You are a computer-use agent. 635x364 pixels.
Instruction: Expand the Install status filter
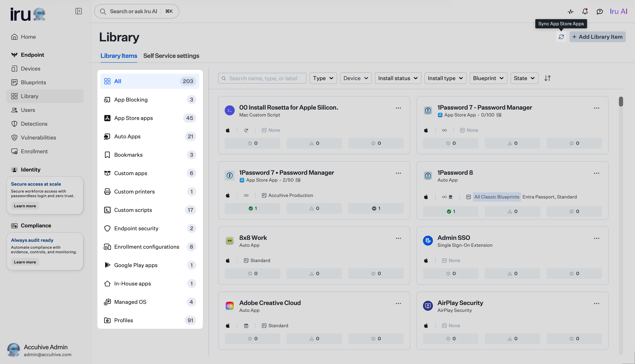point(398,78)
